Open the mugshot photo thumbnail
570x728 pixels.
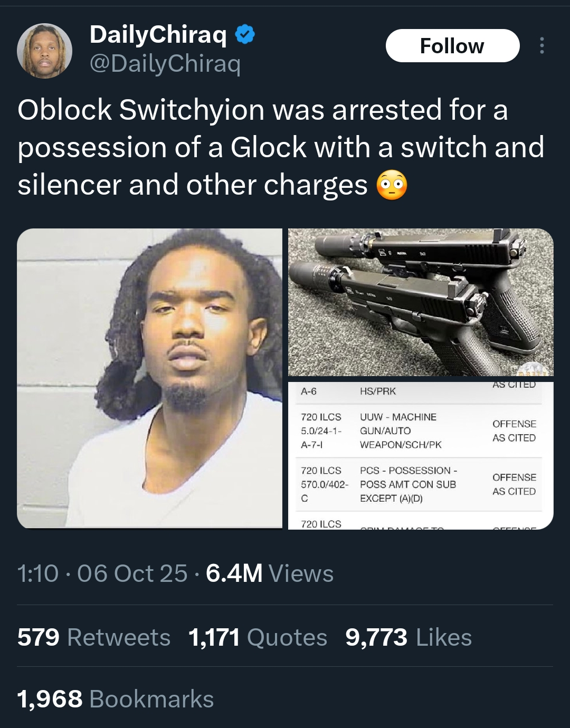pyautogui.click(x=150, y=378)
